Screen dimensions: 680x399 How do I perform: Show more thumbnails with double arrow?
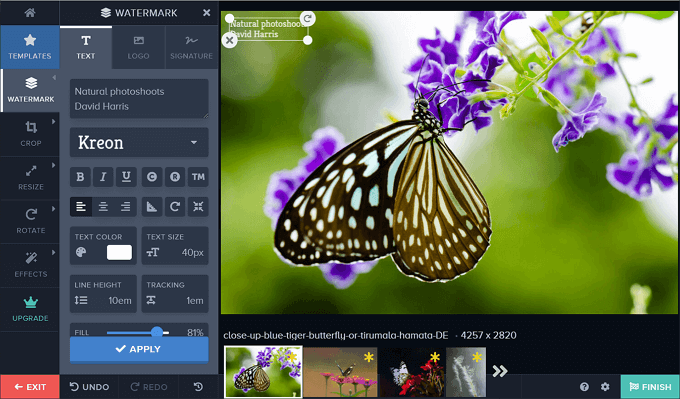(500, 371)
